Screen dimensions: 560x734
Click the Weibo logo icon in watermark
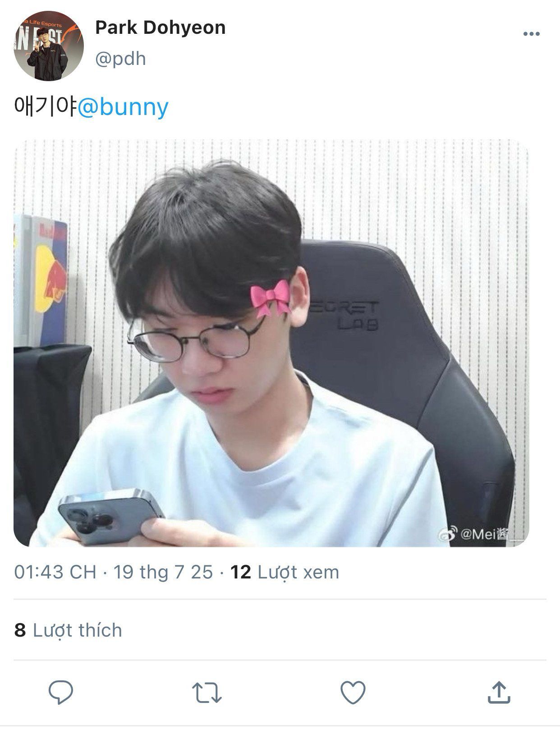point(448,534)
